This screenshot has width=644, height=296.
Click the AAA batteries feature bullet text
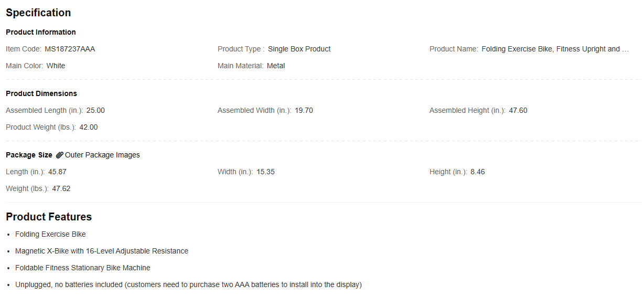(188, 284)
